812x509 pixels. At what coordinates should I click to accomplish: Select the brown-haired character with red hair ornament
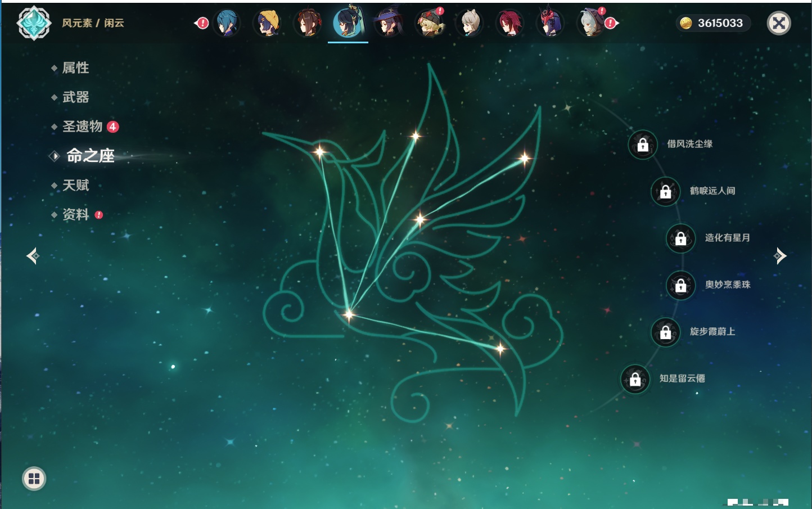point(308,23)
